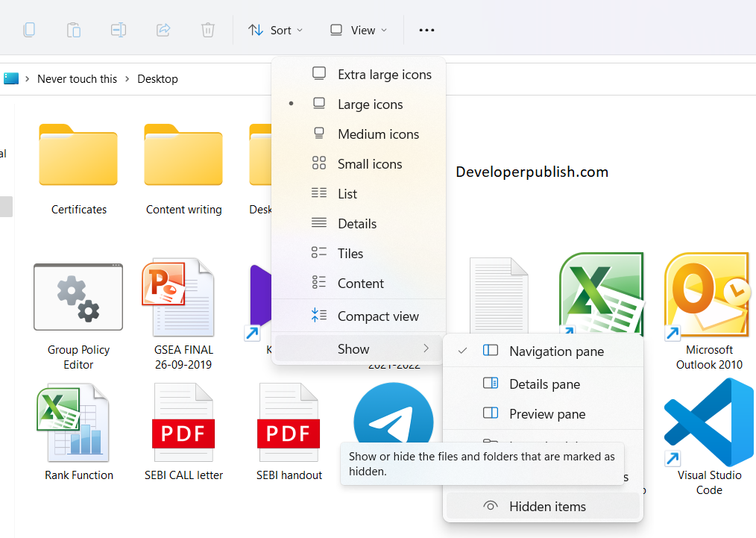The width and height of the screenshot is (756, 538).
Task: Toggle Hidden items visibility
Action: coord(543,507)
